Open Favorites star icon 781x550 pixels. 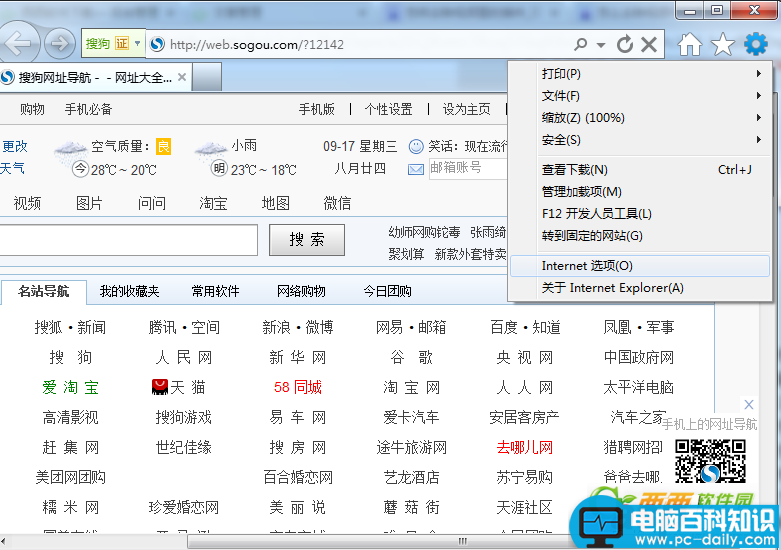coord(722,44)
